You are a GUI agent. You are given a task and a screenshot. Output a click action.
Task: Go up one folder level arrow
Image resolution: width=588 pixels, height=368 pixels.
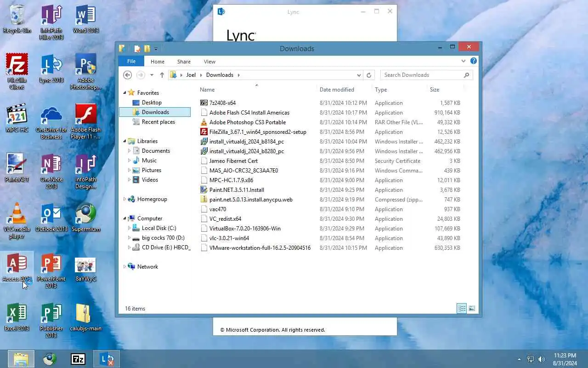[162, 75]
